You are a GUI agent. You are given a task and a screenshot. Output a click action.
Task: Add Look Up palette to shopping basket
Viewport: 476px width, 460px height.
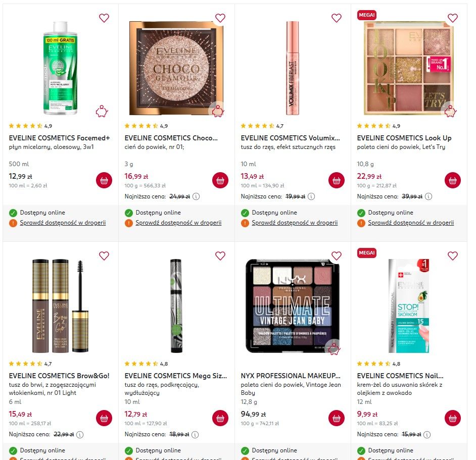point(453,180)
